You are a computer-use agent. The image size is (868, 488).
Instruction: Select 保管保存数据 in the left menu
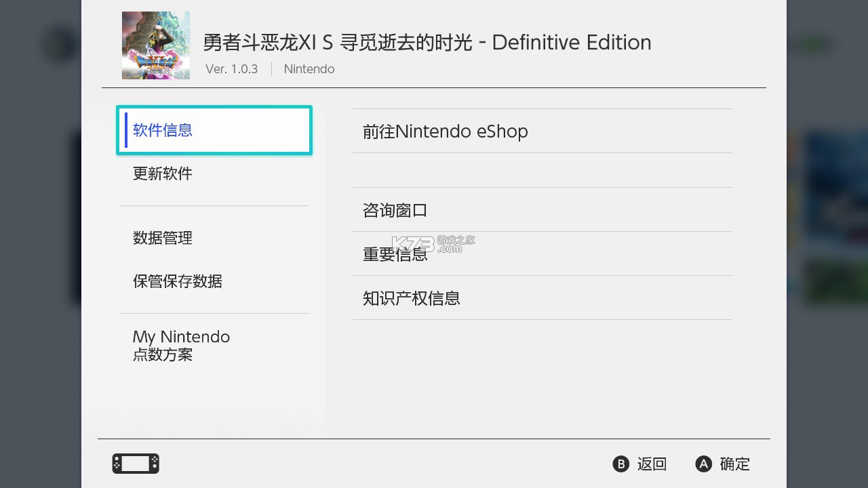pyautogui.click(x=178, y=281)
